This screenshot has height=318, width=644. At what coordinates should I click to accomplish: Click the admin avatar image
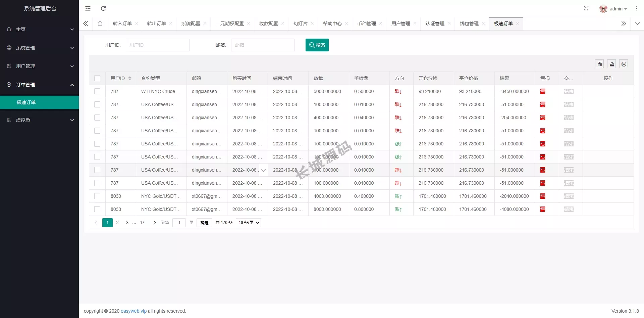tap(603, 9)
